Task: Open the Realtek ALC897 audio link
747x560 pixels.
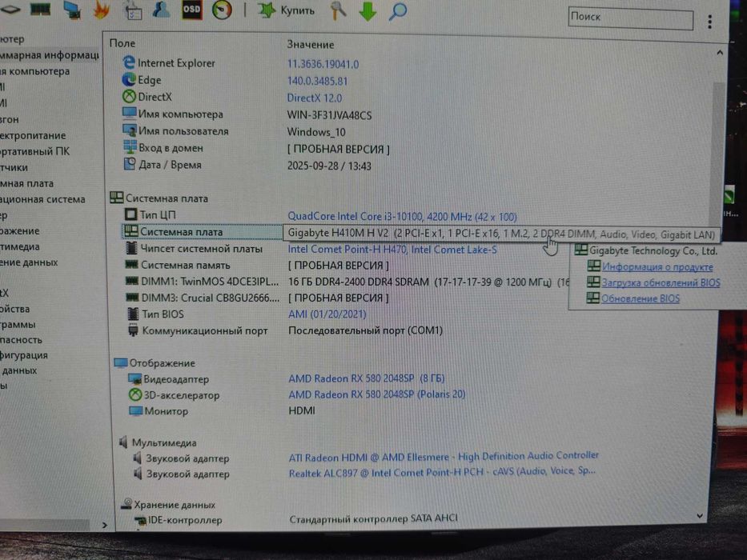Action: [442, 472]
